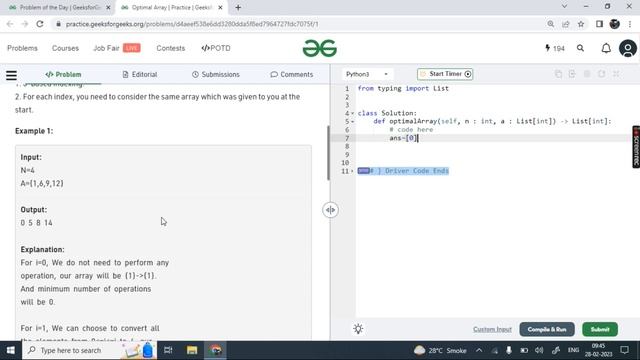Click the panel splitter handle icon

(330, 210)
